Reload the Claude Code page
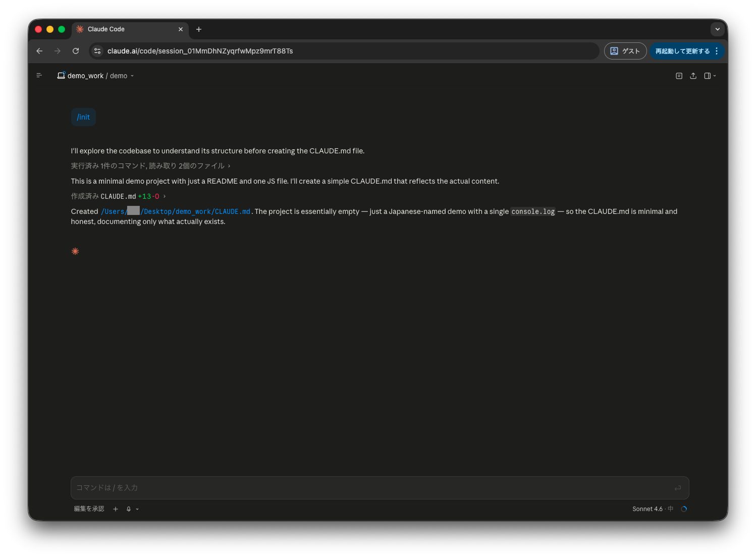Screen dimensions: 756x558 pyautogui.click(x=76, y=51)
